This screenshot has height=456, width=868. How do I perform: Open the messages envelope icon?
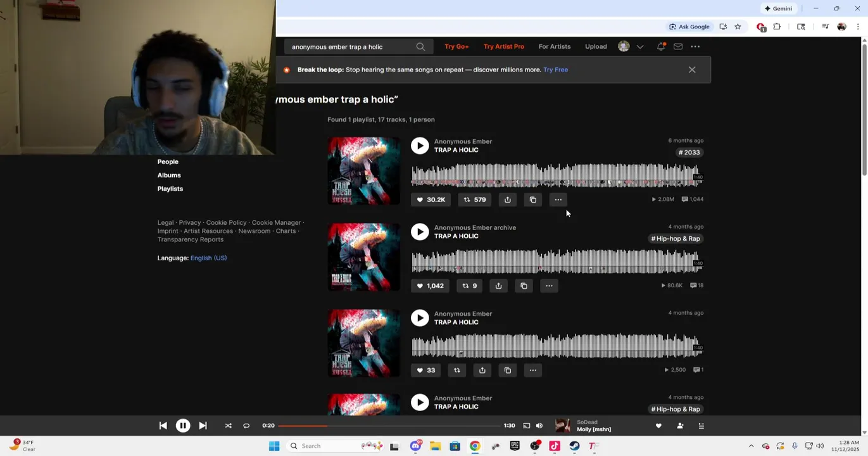coord(678,47)
